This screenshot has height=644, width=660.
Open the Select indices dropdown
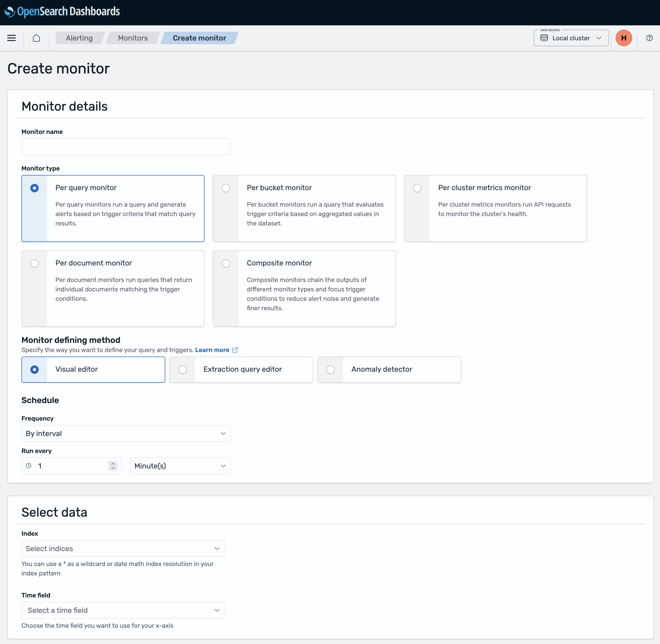[123, 548]
